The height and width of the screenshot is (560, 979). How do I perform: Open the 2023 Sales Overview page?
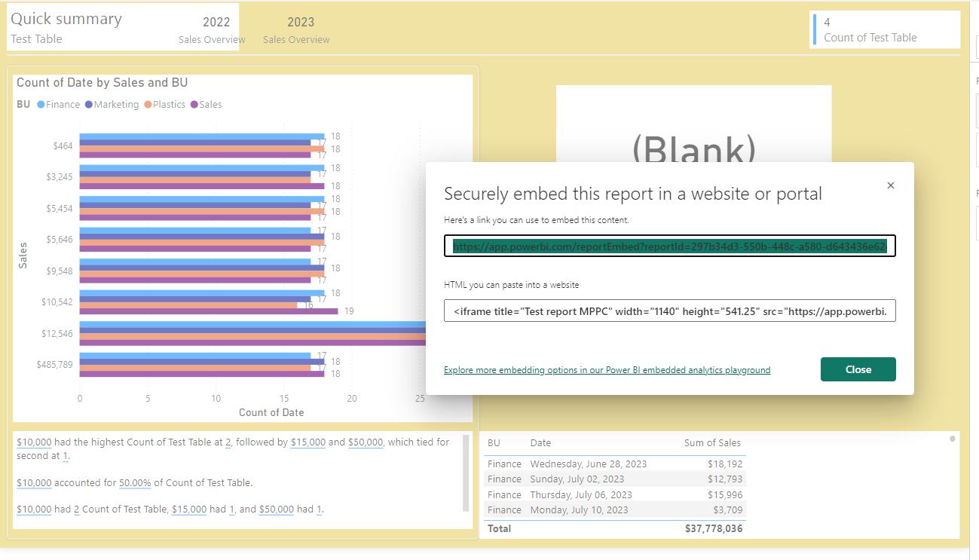point(297,29)
